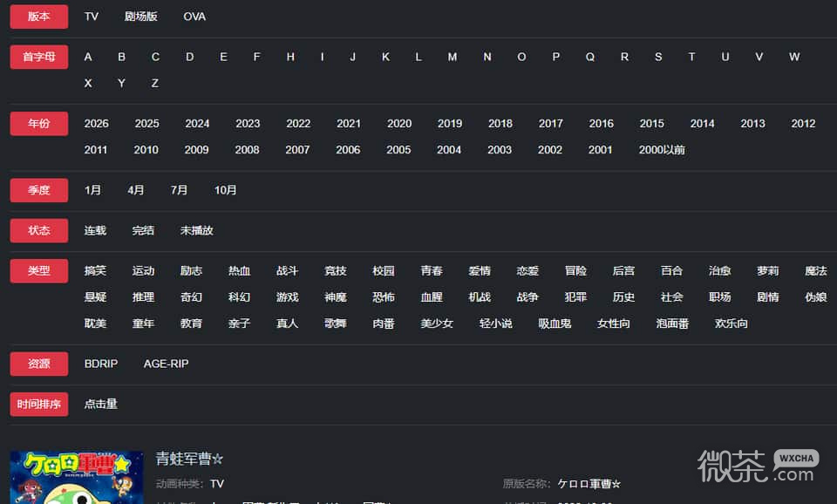Filter by 恐怖 genre
Image resolution: width=837 pixels, height=504 pixels.
(x=384, y=296)
